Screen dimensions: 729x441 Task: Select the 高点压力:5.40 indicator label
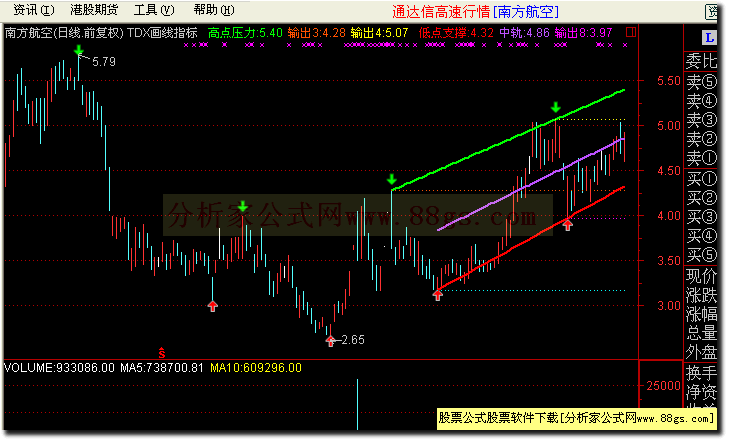pos(245,33)
